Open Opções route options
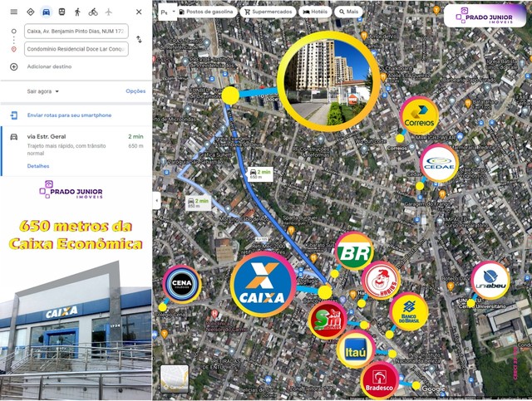 pos(135,91)
